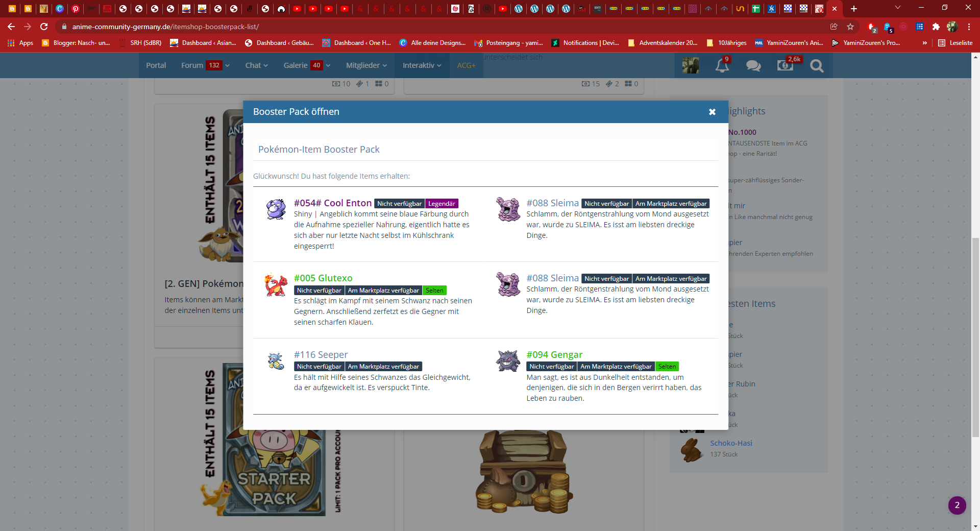980x531 pixels.
Task: Click the Gengar item sprite
Action: coord(508,361)
